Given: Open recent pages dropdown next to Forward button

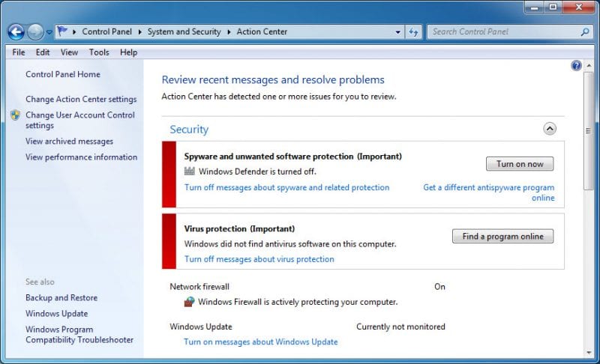Looking at the screenshot, I should coord(49,32).
